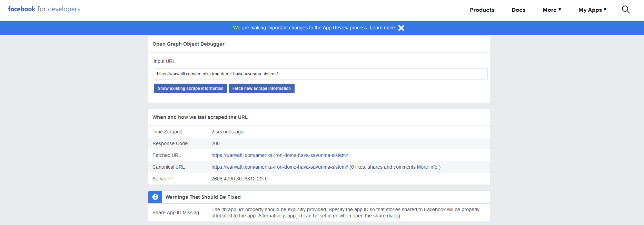
Task: Click the 'Response Code' row label
Action: tap(170, 143)
